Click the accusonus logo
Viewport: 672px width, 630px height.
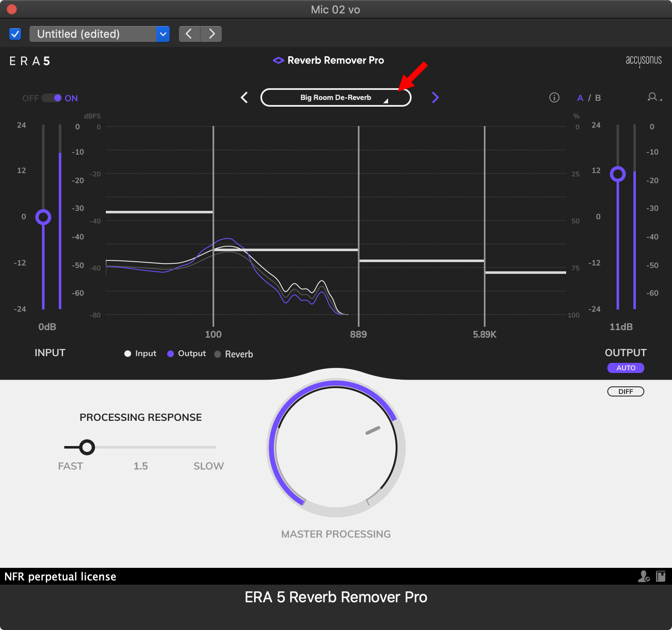tap(643, 60)
